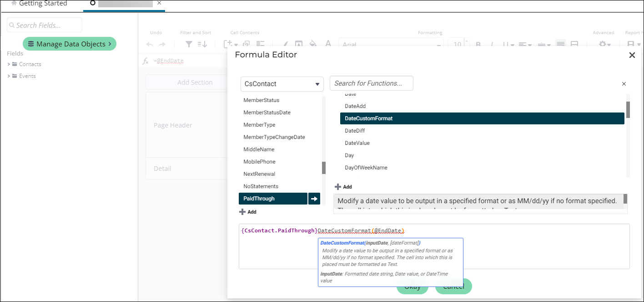Viewport: 644px width, 302px height.
Task: Click the function list scrollbar thumb
Action: click(x=628, y=109)
